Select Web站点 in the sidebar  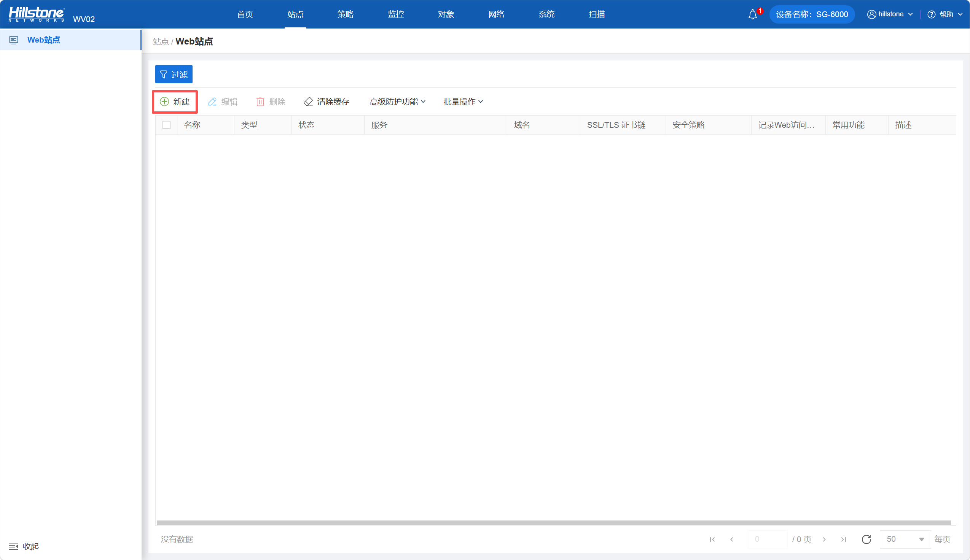tap(43, 40)
